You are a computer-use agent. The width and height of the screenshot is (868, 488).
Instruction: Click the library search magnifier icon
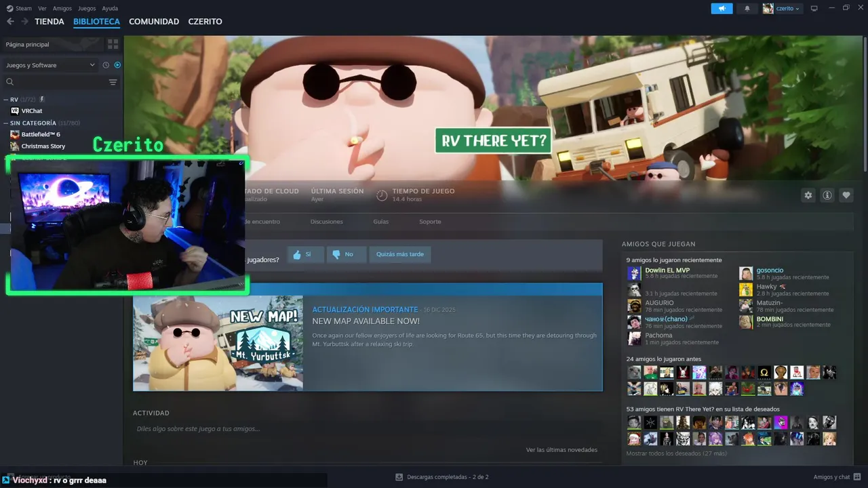pos(10,82)
